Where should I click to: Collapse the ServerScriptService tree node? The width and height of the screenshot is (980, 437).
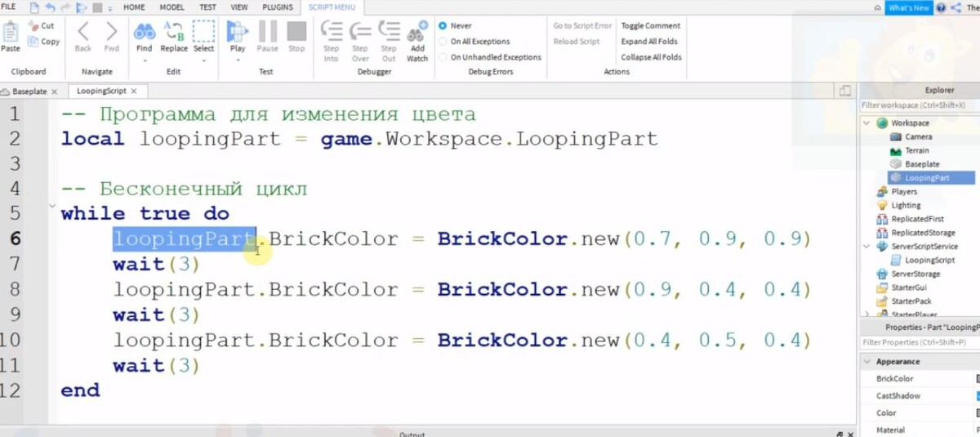(x=867, y=246)
